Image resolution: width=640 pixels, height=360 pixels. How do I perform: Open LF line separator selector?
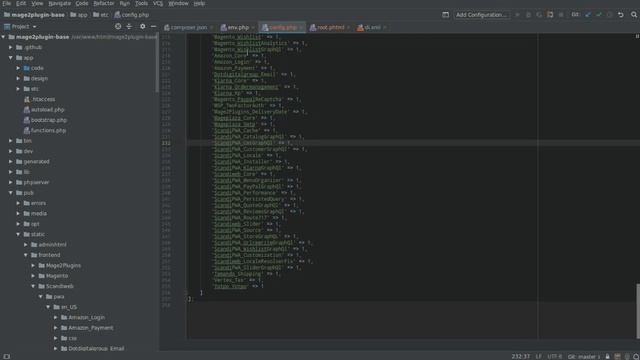point(538,356)
